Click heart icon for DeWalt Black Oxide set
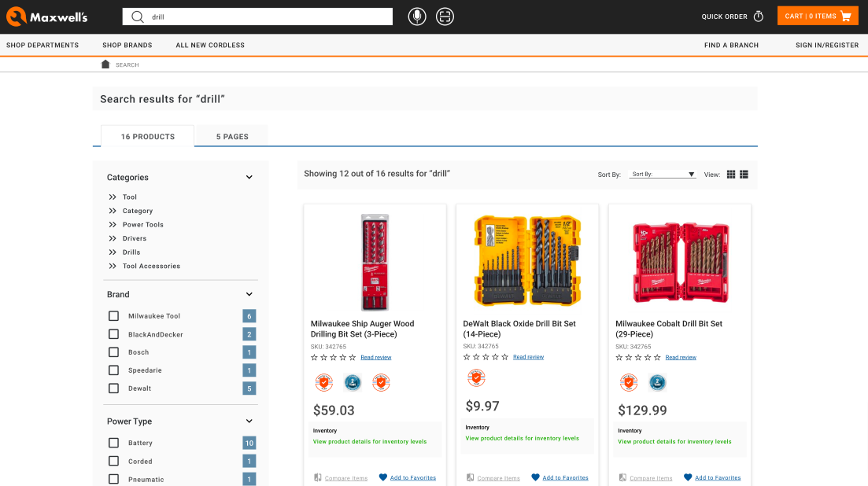 pyautogui.click(x=535, y=477)
